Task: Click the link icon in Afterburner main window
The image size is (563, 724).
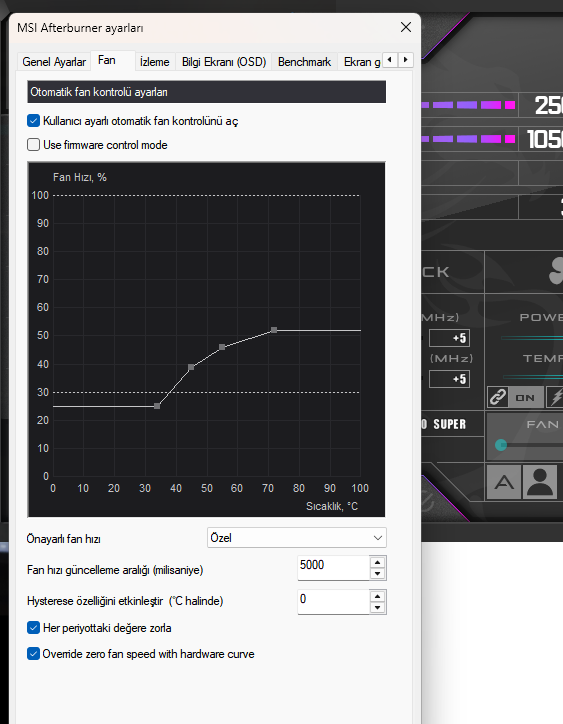Action: (x=497, y=397)
